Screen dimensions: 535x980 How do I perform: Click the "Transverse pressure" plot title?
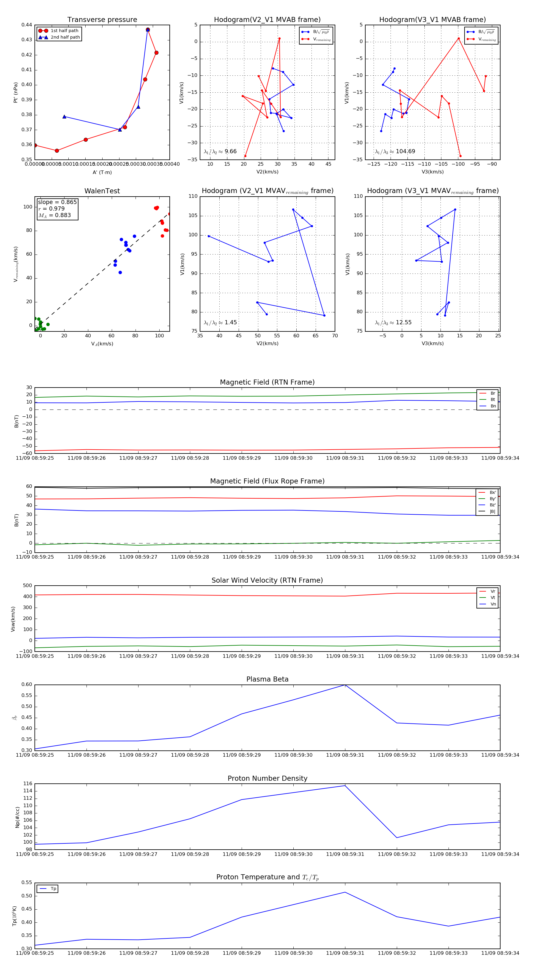point(102,20)
